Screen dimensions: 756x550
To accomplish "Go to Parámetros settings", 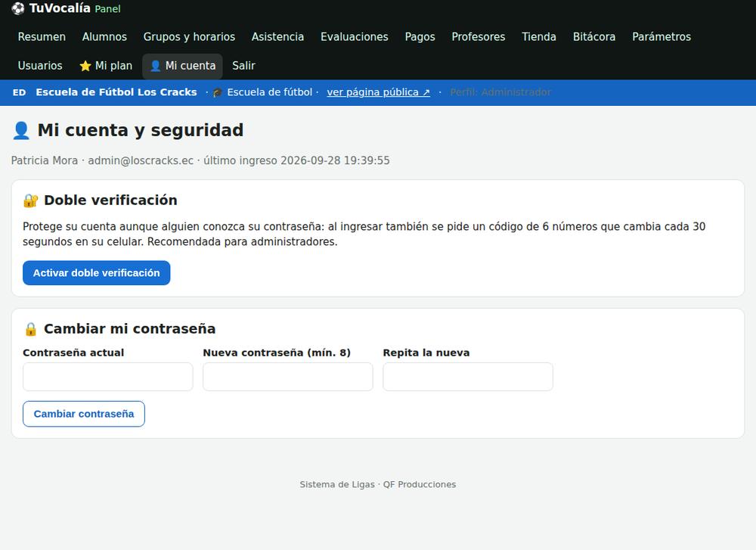I will [661, 36].
